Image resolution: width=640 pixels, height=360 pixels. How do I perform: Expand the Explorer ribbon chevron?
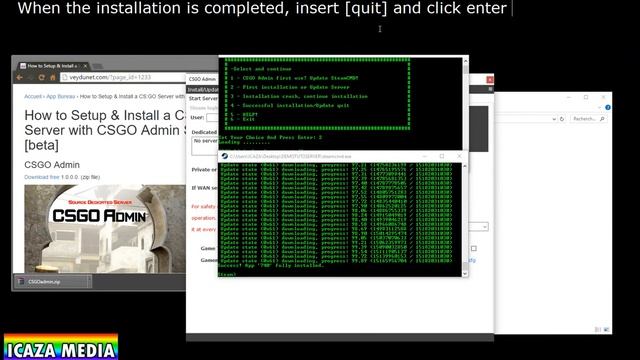600,107
